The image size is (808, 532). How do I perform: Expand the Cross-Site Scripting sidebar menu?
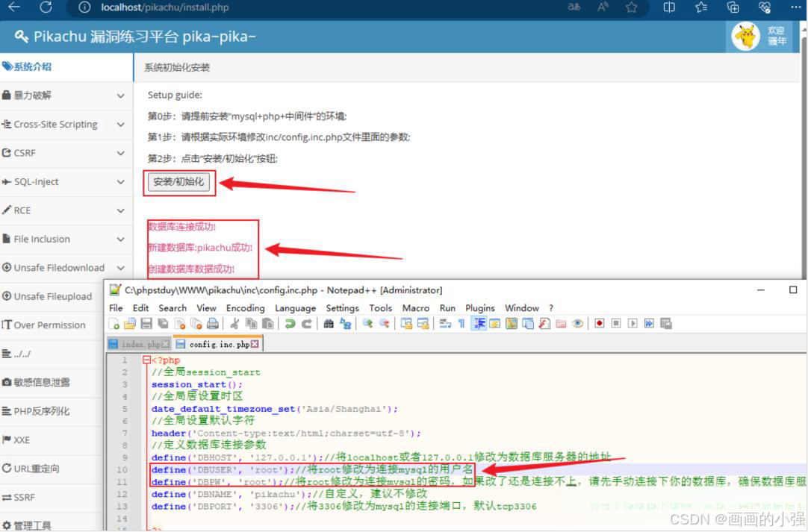click(x=66, y=124)
